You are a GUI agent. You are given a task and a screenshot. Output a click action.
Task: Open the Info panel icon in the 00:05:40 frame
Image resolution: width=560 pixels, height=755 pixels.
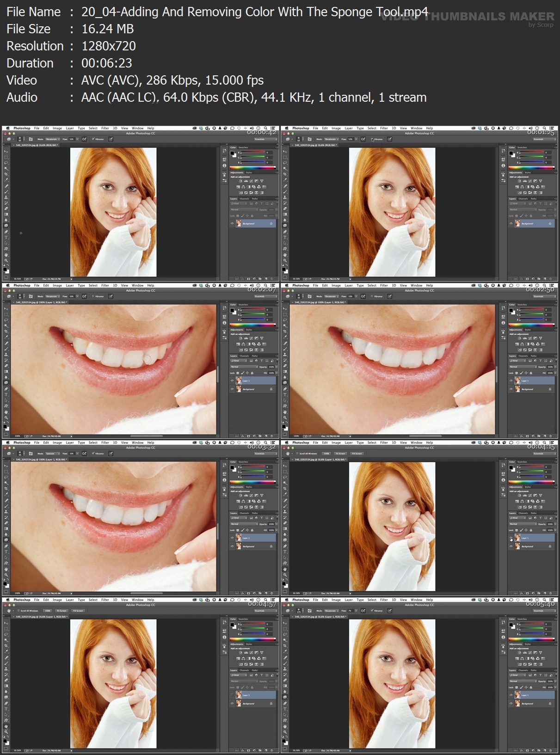point(503,637)
